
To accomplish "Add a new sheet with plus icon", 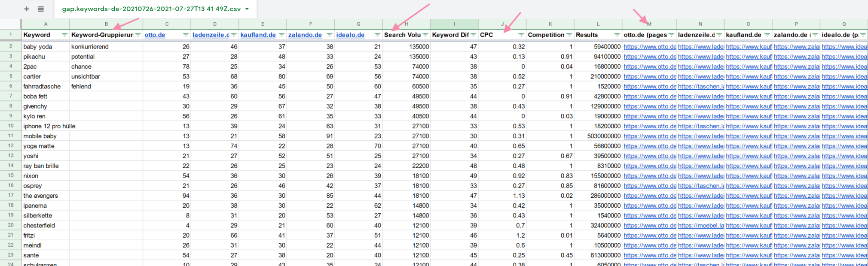I will [x=27, y=9].
